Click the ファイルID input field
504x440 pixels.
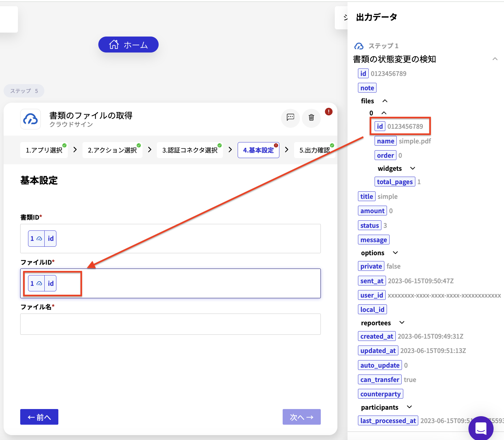[x=170, y=284]
